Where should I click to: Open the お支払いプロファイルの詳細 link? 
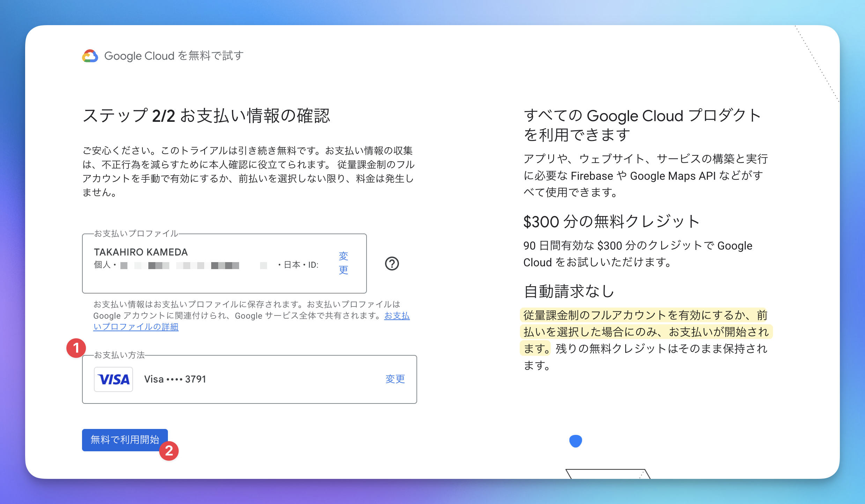(136, 327)
